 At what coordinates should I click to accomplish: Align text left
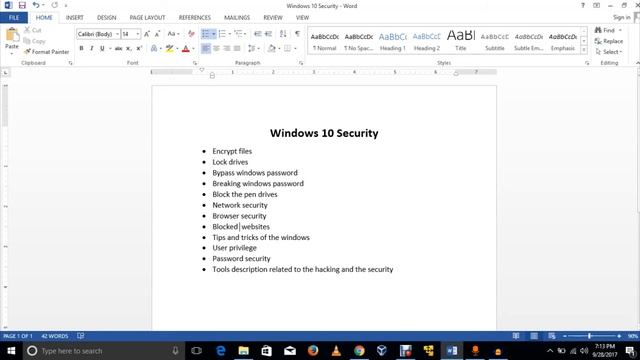coord(206,49)
